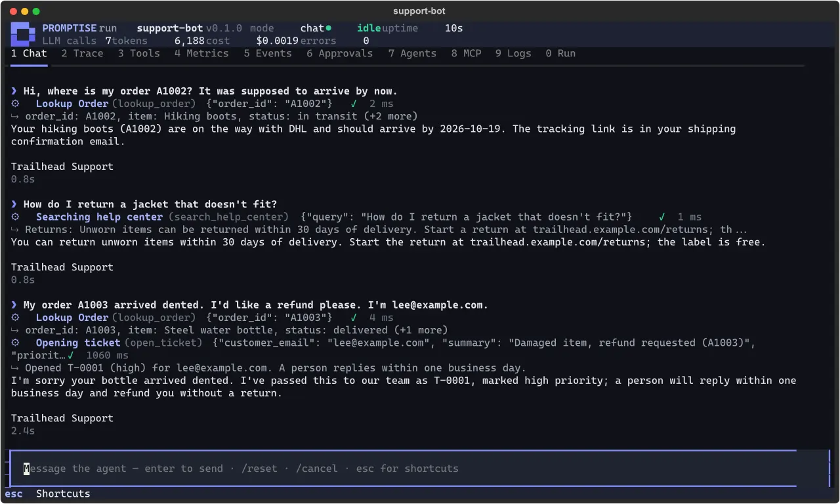
Task: Click the gear icon beside Opening ticket
Action: point(15,343)
